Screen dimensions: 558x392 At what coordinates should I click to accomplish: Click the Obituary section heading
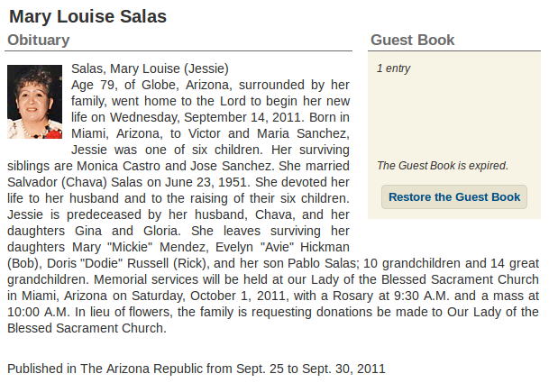[x=39, y=40]
